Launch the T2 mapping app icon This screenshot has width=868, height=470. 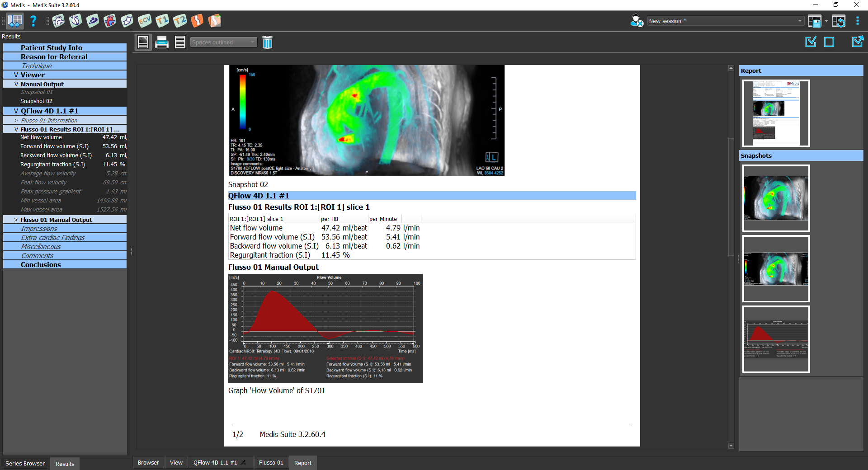[179, 21]
